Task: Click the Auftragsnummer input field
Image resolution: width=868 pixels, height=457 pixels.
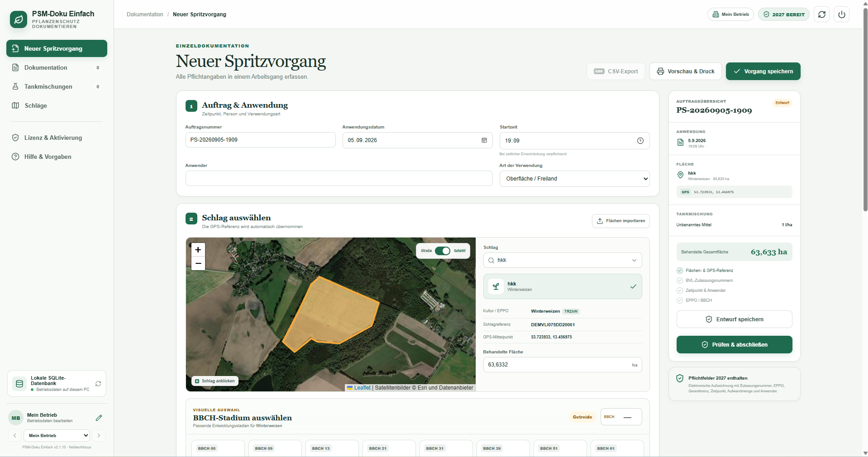Action: click(x=260, y=140)
